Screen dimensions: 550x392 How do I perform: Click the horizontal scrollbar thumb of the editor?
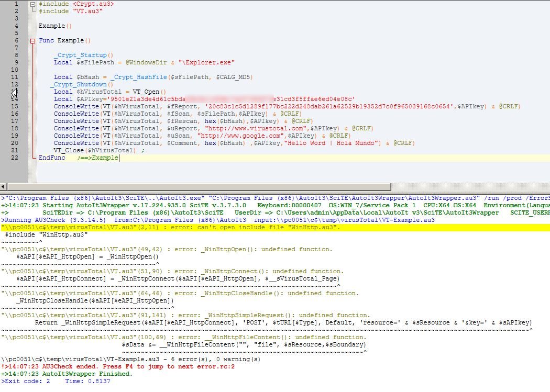[199, 187]
